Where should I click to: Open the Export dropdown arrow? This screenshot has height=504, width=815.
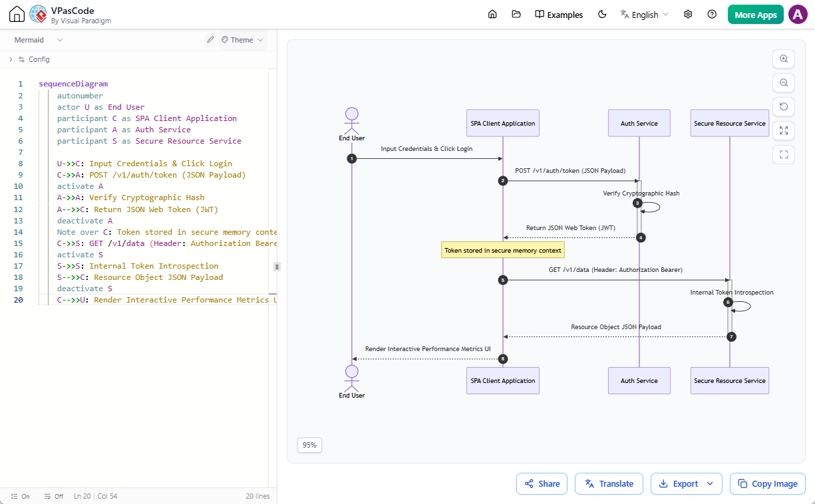coord(711,483)
